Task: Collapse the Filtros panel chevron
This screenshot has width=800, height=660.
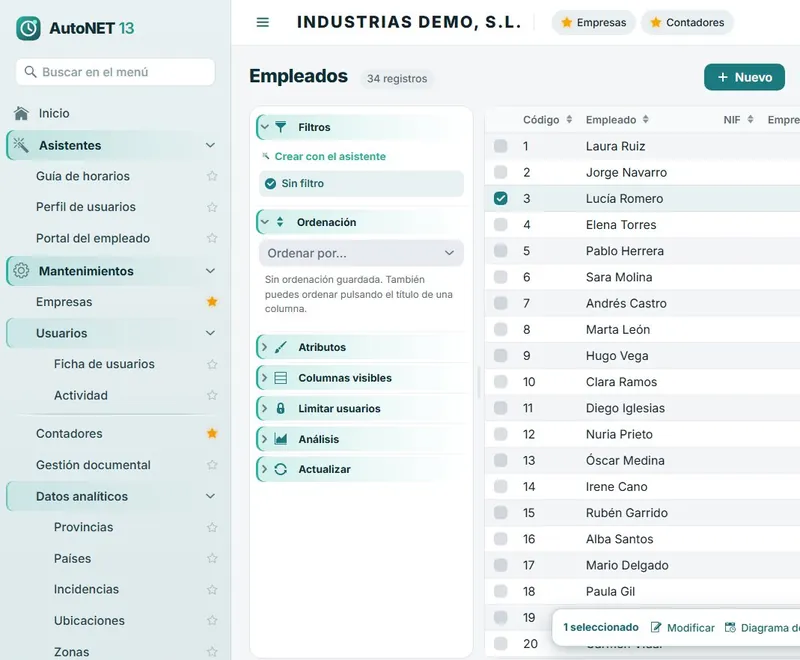Action: point(265,127)
